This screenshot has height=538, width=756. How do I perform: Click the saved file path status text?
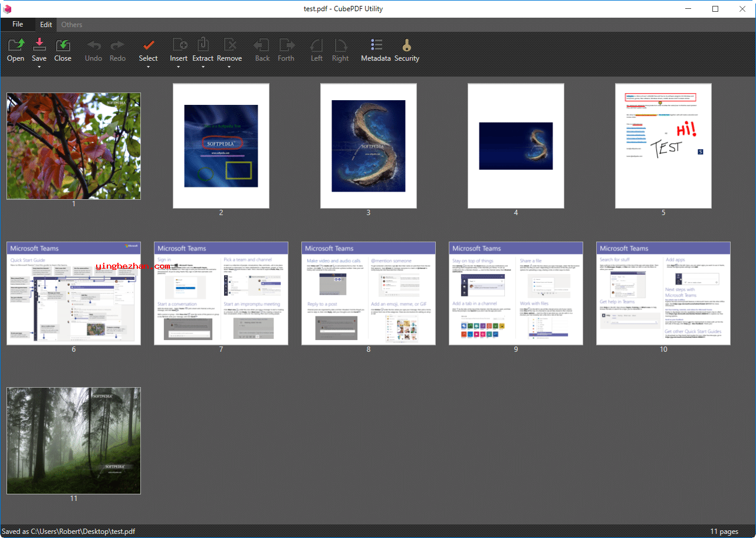point(68,532)
